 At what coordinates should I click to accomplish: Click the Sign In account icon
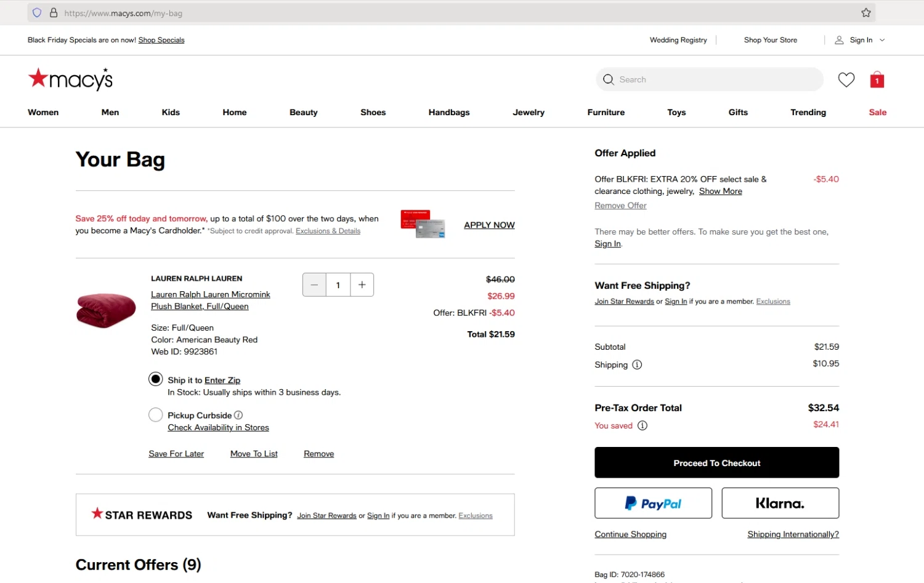pyautogui.click(x=839, y=40)
